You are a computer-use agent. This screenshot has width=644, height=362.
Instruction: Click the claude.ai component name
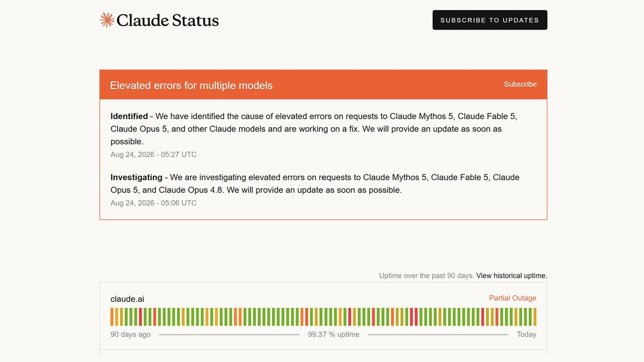click(x=127, y=299)
